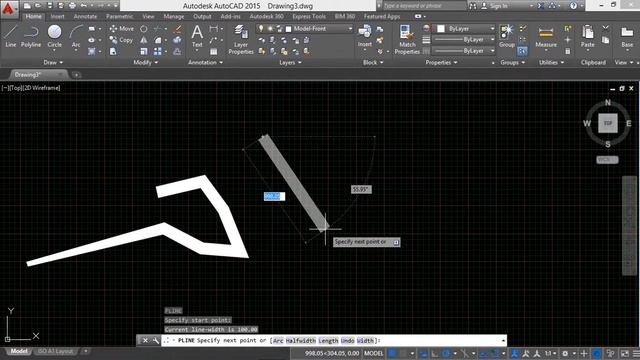
Task: Open the ByLayer lineweight dropdown
Action: pyautogui.click(x=464, y=40)
